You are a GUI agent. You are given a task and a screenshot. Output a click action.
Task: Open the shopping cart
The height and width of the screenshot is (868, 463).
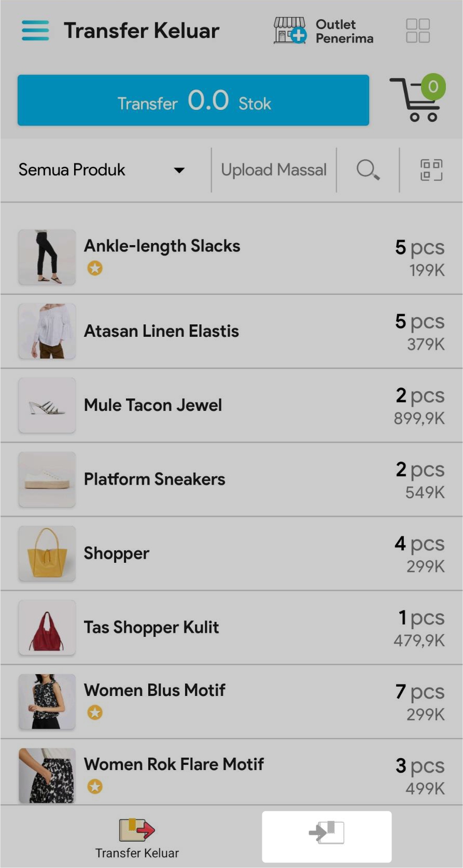pyautogui.click(x=417, y=100)
